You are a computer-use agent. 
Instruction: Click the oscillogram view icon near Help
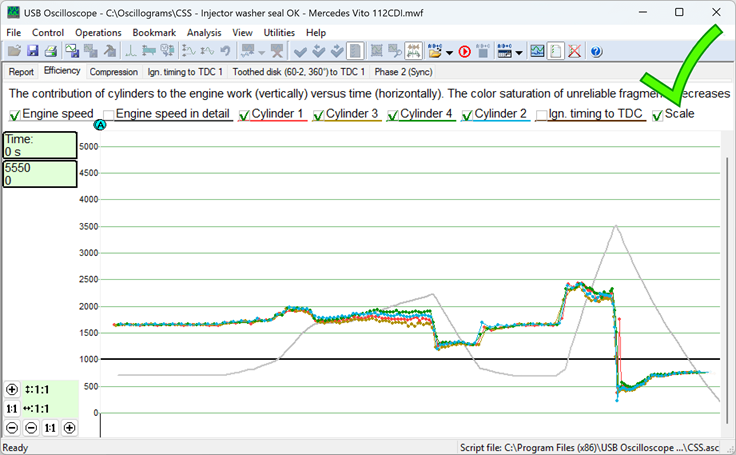coord(538,51)
